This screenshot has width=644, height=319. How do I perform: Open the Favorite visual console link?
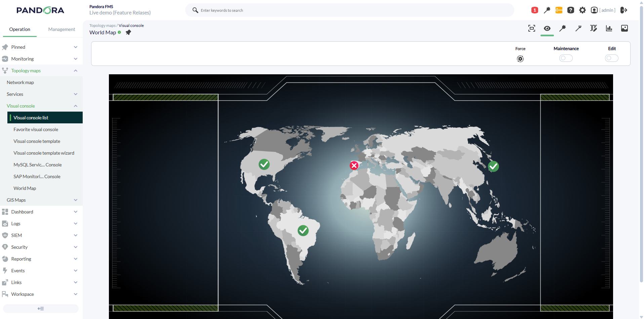pyautogui.click(x=36, y=129)
